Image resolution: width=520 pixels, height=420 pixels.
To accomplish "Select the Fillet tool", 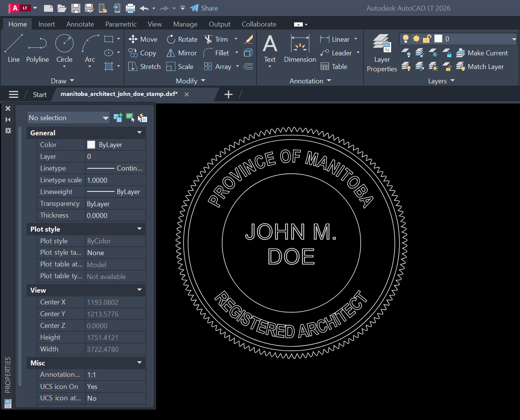I will coord(216,53).
